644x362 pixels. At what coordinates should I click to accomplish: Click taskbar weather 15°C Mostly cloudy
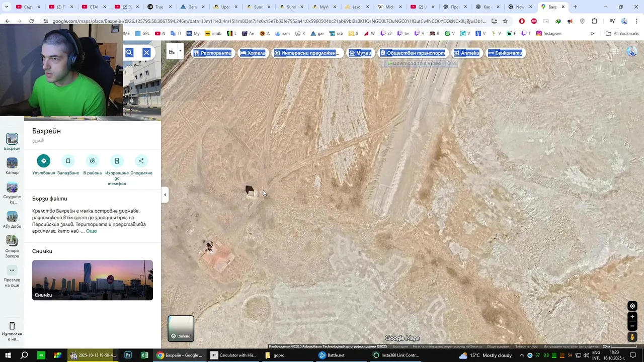tap(485, 355)
